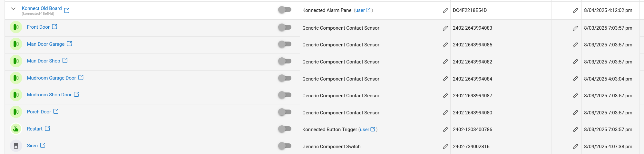This screenshot has height=154, width=644.
Task: Open external link icon next to Porch Door
Action: click(56, 111)
